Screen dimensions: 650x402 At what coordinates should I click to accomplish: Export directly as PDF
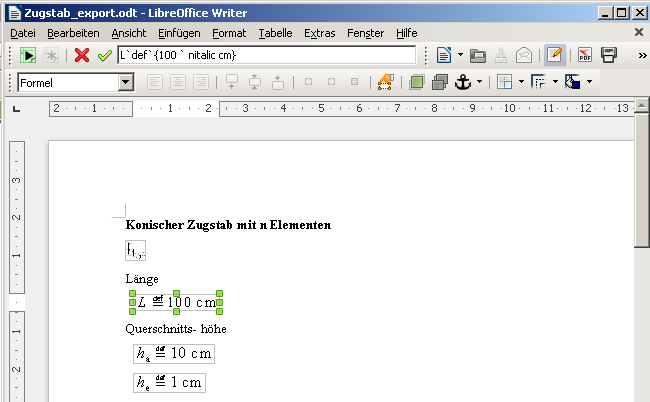click(x=584, y=55)
